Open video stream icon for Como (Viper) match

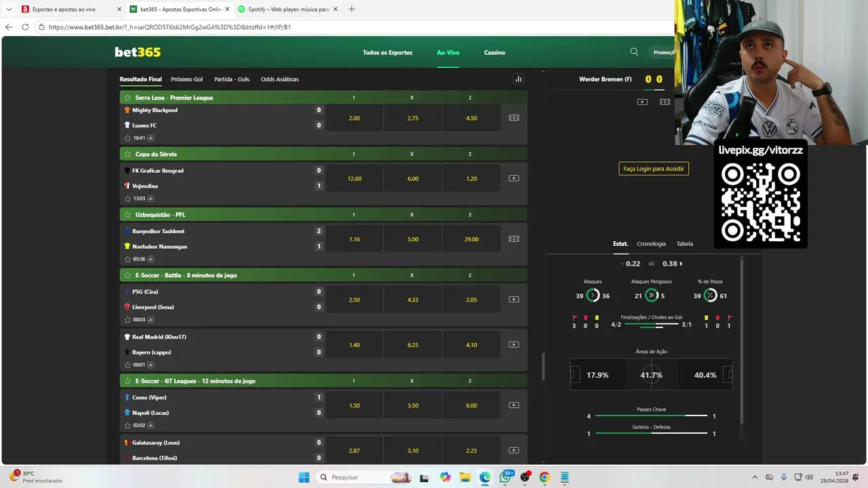pyautogui.click(x=514, y=405)
